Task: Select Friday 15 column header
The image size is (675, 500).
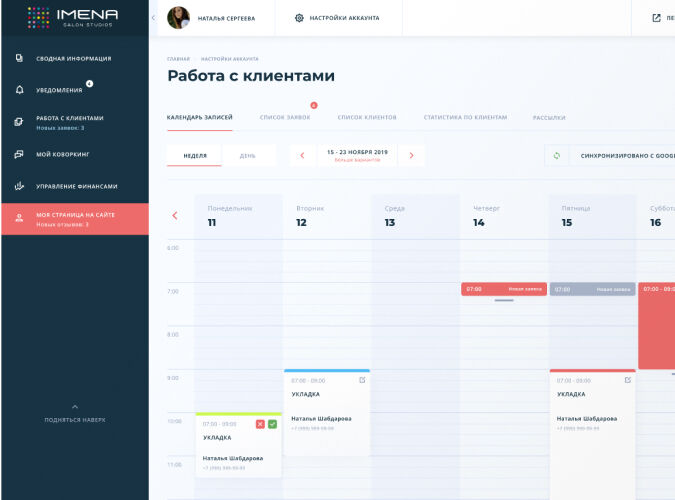Action: tap(592, 217)
